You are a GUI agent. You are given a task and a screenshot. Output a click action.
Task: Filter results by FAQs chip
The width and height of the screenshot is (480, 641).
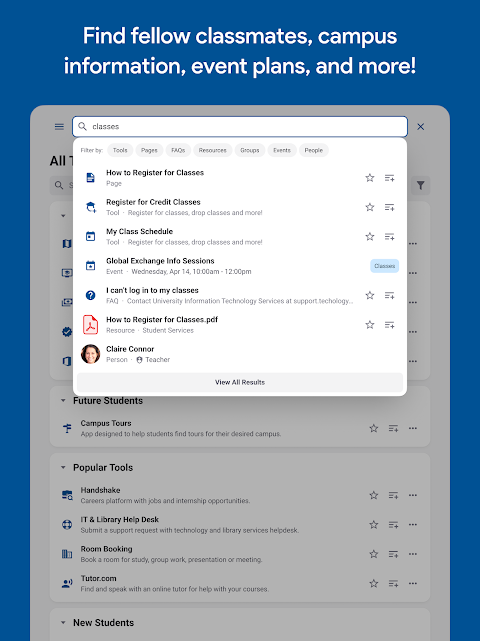point(178,150)
